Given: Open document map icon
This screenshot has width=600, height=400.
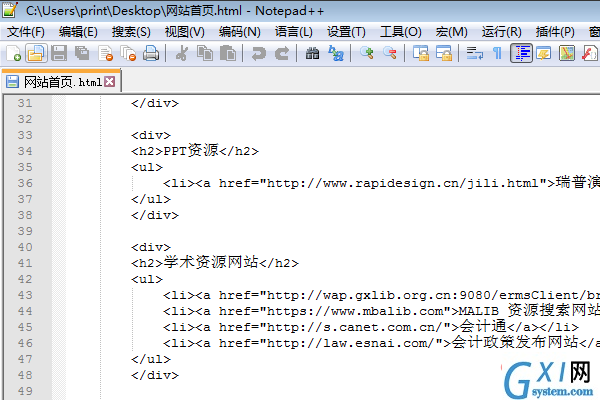Looking at the screenshot, I should pyautogui.click(x=567, y=53).
